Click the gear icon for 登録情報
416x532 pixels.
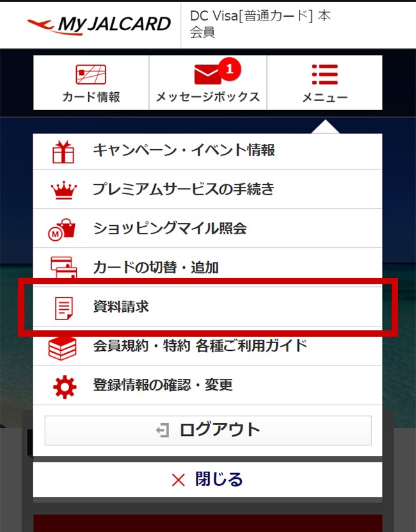tap(65, 387)
